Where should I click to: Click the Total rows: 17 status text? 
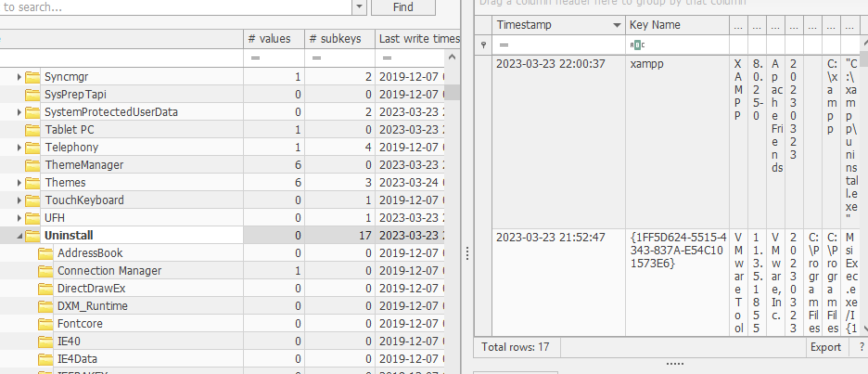tap(516, 347)
